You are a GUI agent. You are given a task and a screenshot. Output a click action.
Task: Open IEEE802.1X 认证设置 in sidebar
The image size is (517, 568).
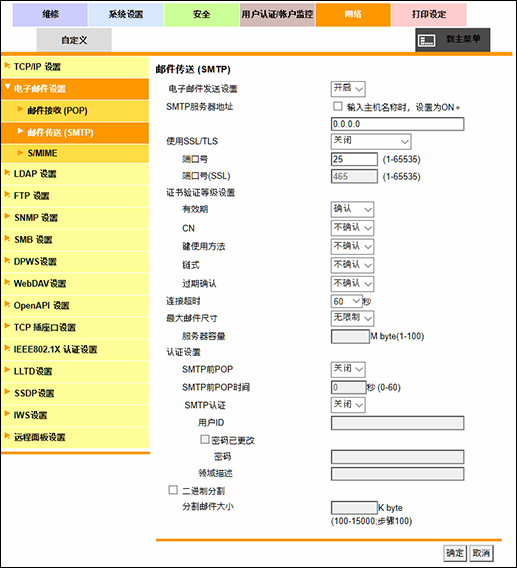pyautogui.click(x=75, y=349)
